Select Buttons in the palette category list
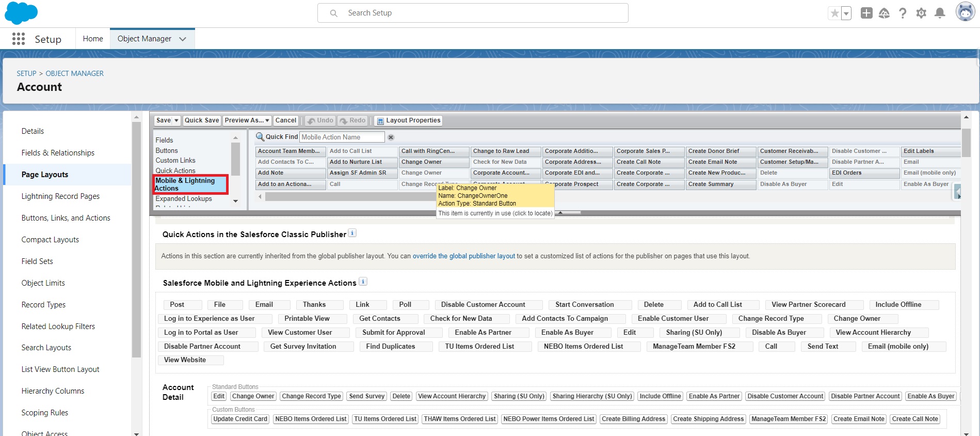The width and height of the screenshot is (980, 436). click(167, 150)
